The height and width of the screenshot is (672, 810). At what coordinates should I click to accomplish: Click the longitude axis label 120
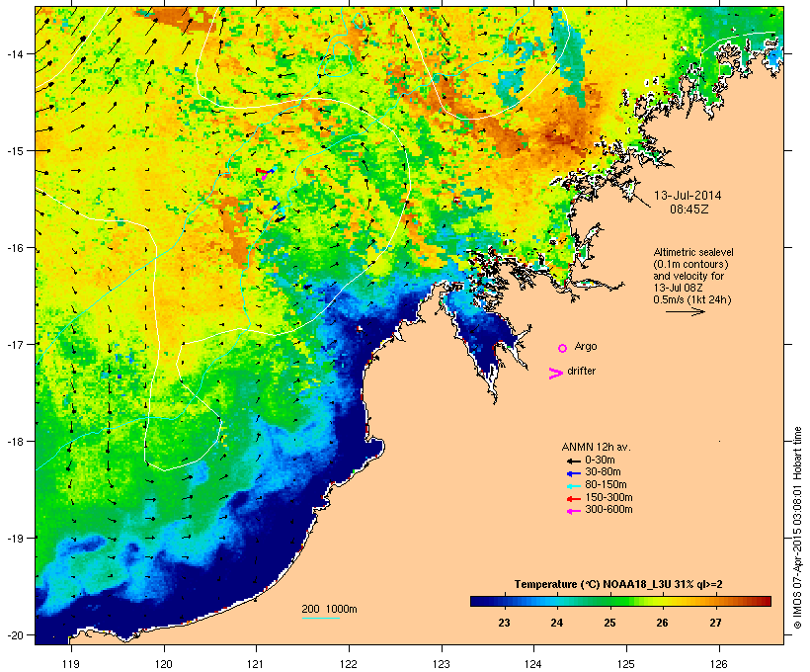[x=164, y=664]
